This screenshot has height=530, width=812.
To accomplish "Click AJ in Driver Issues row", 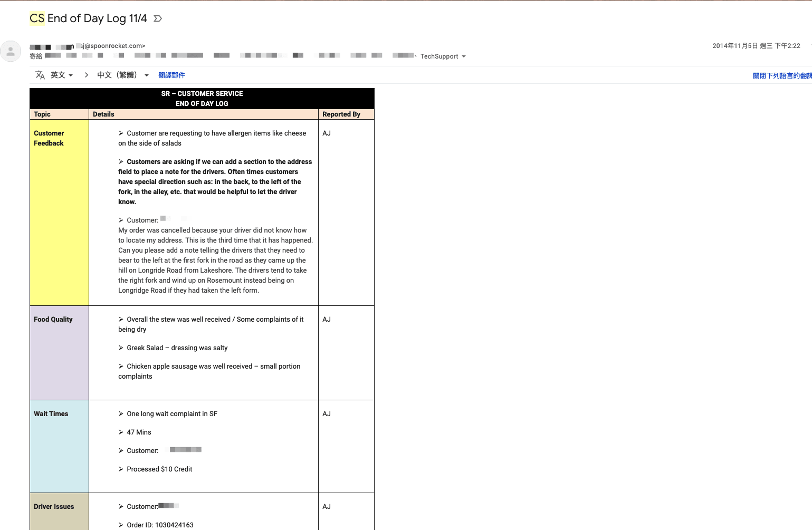I will [327, 507].
